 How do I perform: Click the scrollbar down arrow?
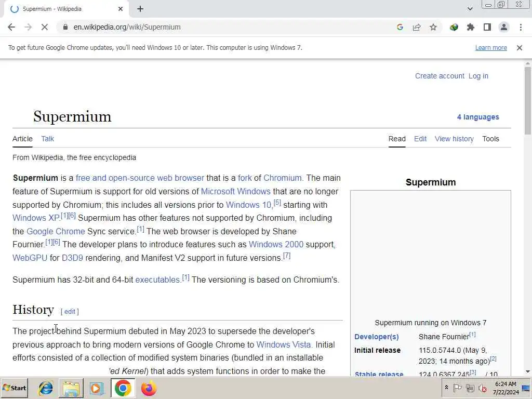point(528,371)
